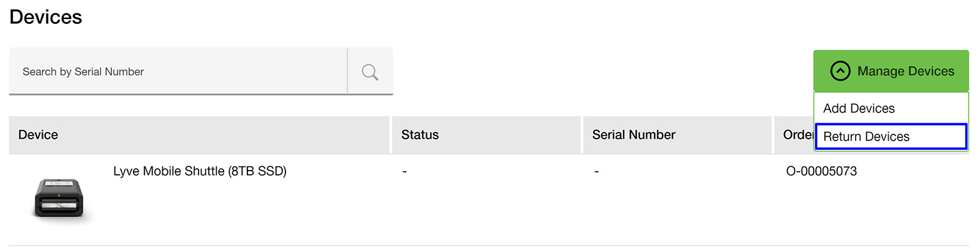Click the divider between Status and Serial Number headers
980x251 pixels.
(582, 135)
